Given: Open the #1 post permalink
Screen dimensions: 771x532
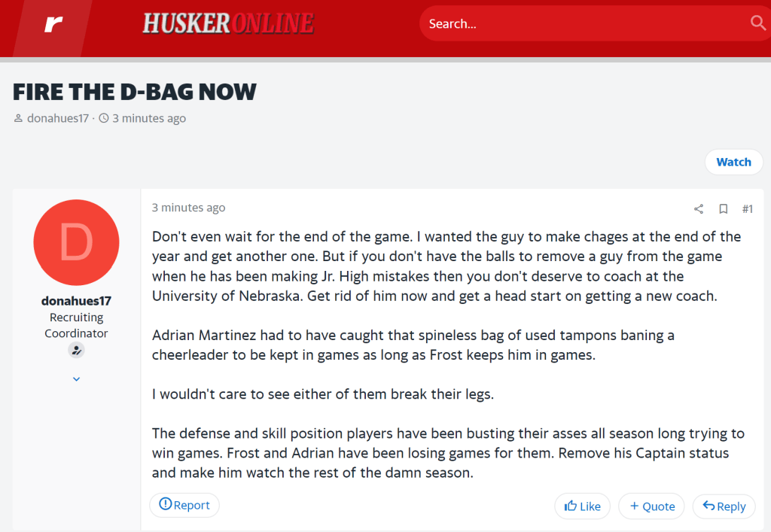Looking at the screenshot, I should click(x=747, y=208).
